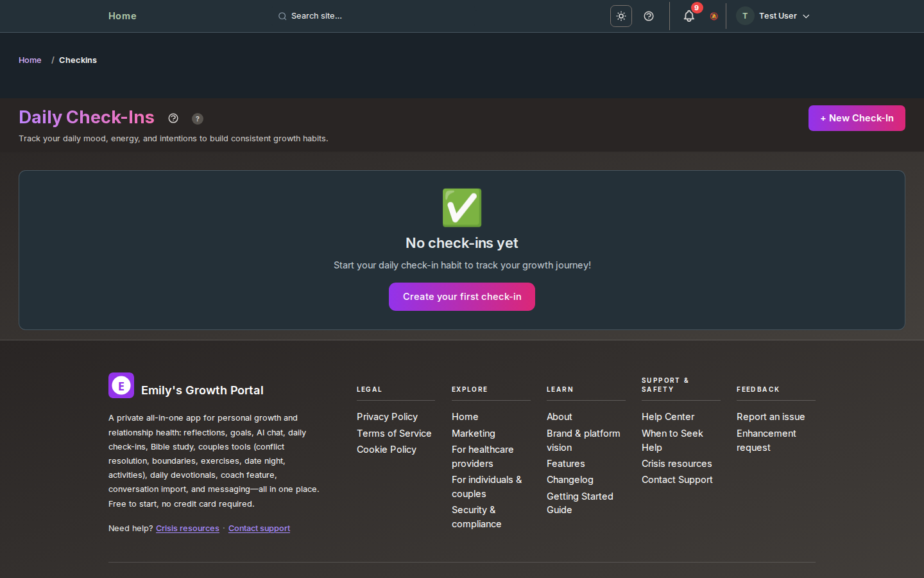
Task: Click outlined help icon beside Daily Check-Ins
Action: click(173, 118)
